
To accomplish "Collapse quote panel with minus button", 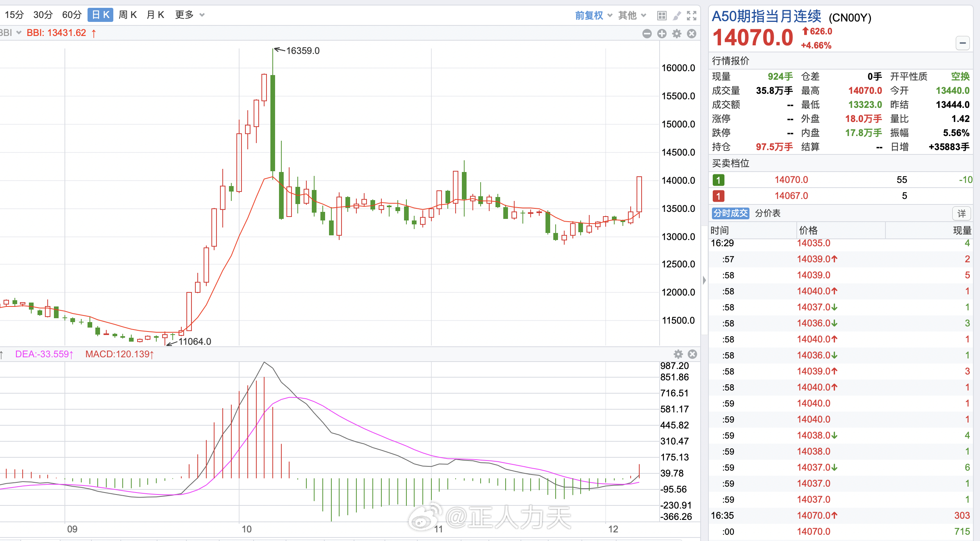I will (963, 43).
